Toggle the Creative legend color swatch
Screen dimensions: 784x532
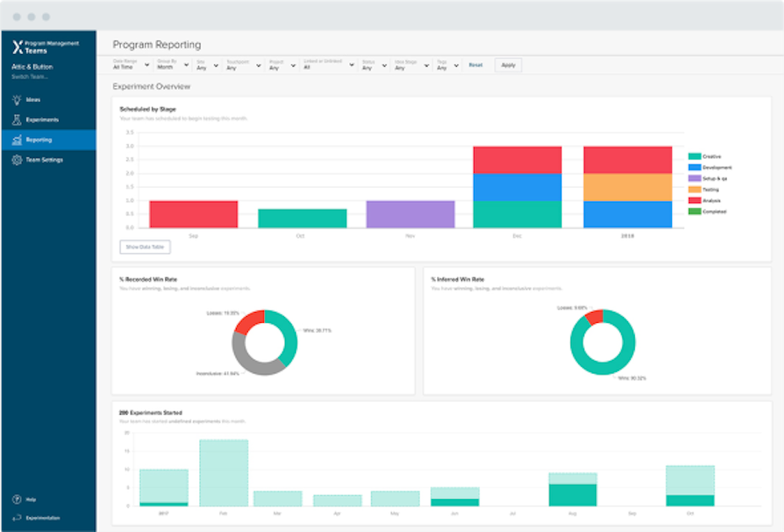click(695, 157)
